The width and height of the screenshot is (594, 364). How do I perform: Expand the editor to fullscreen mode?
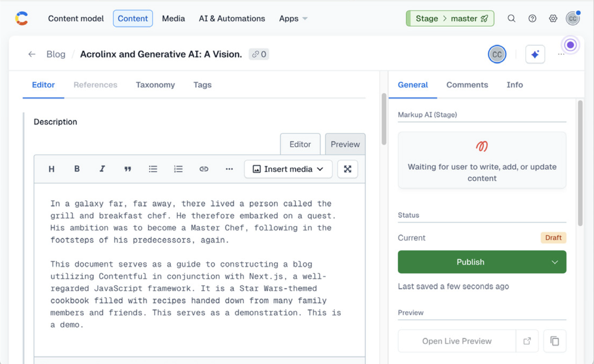click(347, 169)
